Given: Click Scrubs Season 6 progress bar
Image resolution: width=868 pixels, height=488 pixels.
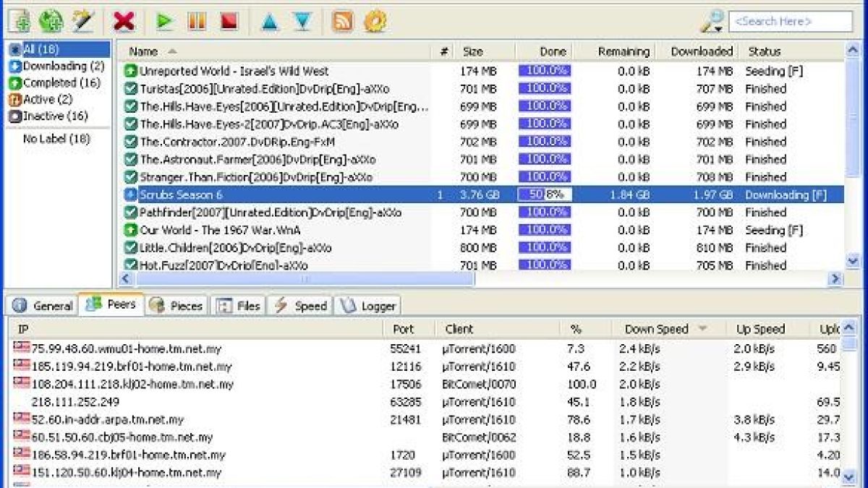Looking at the screenshot, I should (x=545, y=194).
